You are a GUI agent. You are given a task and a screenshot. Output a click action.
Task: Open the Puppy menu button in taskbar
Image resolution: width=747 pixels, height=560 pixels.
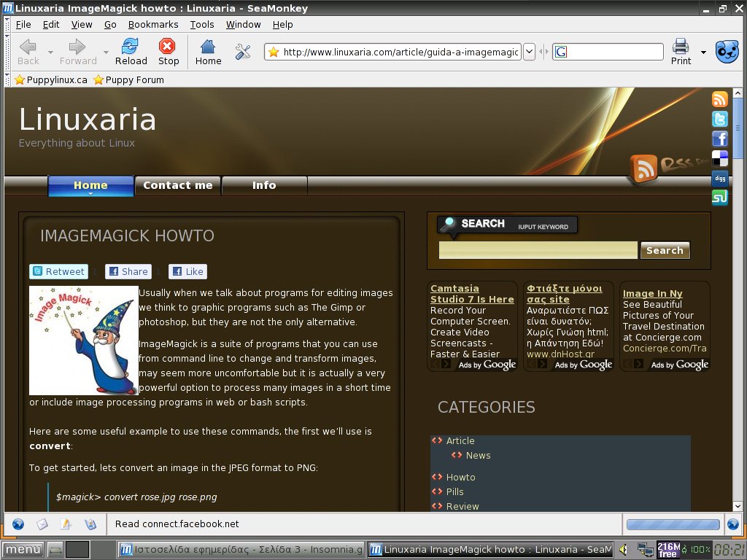point(23,550)
